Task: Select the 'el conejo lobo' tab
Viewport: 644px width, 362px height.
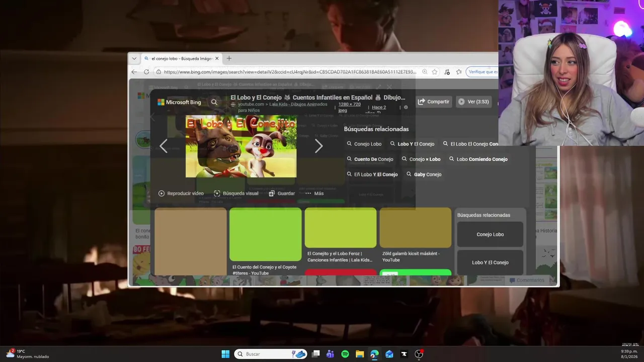Action: pos(181,58)
